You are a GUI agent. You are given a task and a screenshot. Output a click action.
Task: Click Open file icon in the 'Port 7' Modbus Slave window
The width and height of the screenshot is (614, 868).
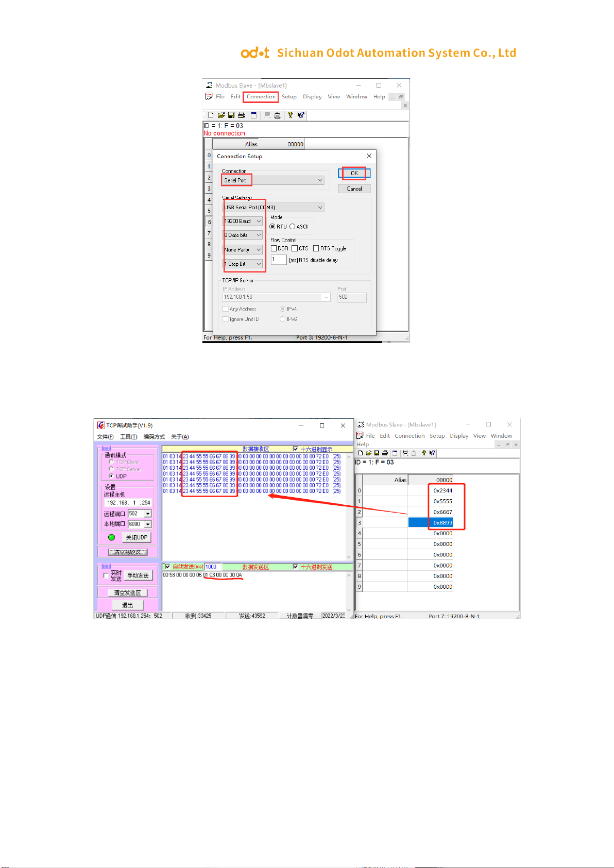coord(369,453)
